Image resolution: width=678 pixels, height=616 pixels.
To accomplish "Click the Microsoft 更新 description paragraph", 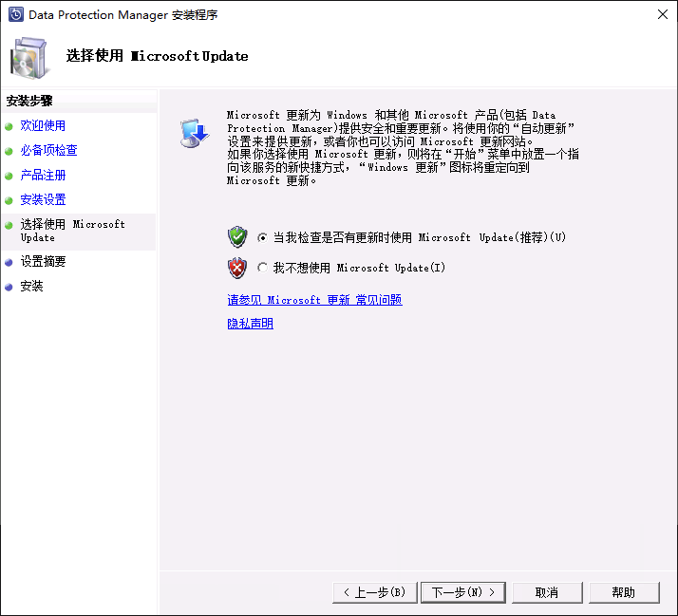I will pos(403,148).
